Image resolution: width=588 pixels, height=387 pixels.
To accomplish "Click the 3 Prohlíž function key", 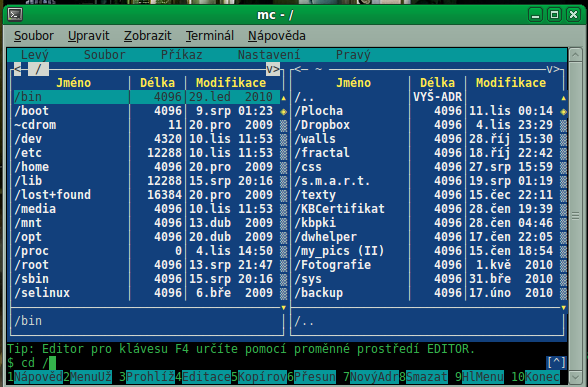I will click(147, 376).
